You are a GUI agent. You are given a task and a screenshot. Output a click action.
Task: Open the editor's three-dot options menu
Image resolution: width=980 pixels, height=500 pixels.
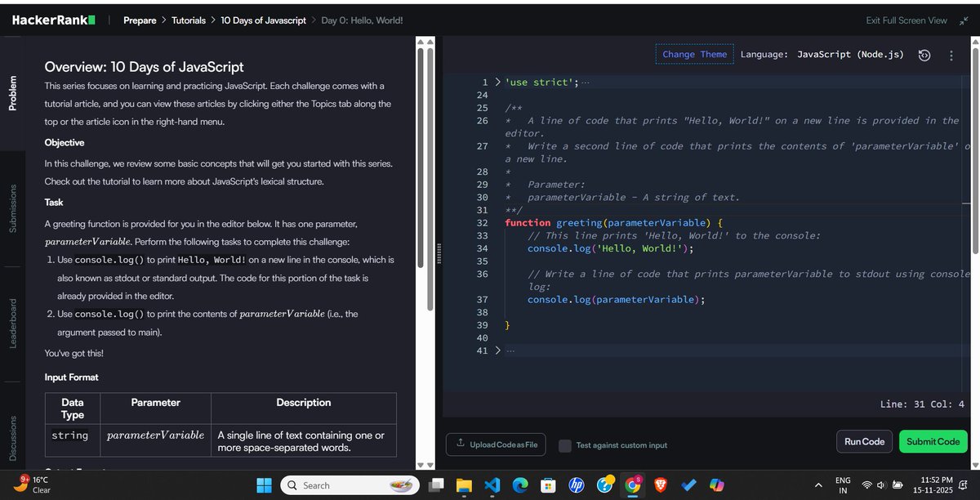pyautogui.click(x=950, y=55)
